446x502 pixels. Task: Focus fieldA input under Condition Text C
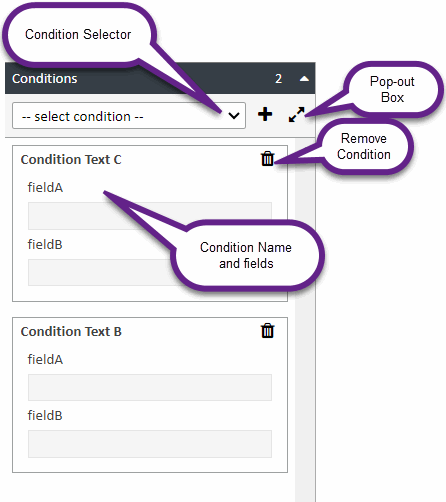(150, 216)
